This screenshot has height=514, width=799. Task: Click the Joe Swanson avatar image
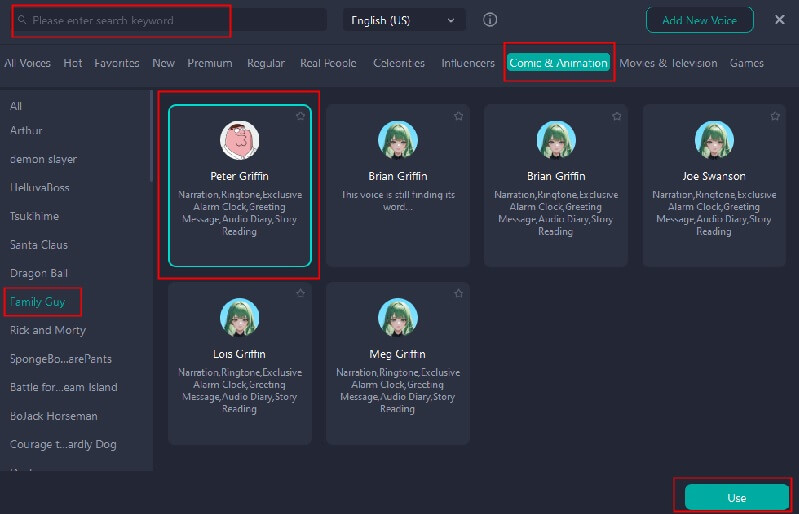click(x=713, y=140)
